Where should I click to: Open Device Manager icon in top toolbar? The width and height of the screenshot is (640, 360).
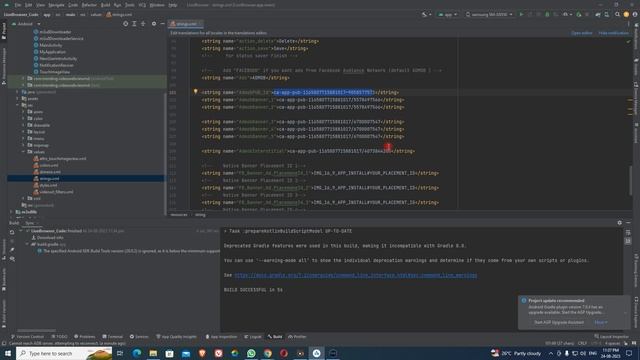[x=607, y=14]
